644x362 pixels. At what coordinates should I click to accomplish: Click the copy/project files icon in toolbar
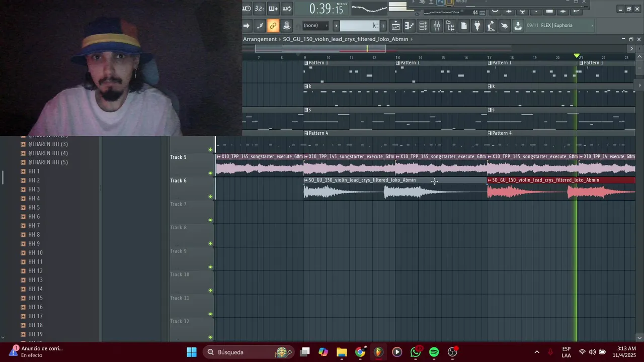point(463,26)
